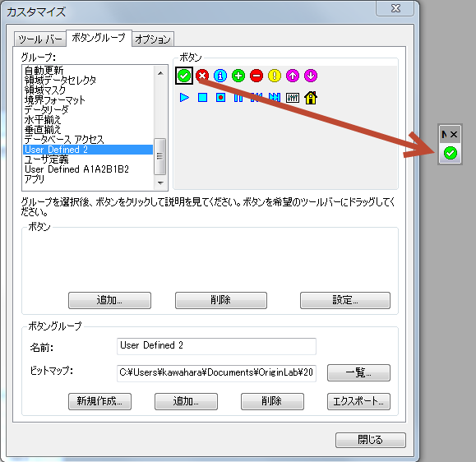Click the blue info circle icon

220,76
